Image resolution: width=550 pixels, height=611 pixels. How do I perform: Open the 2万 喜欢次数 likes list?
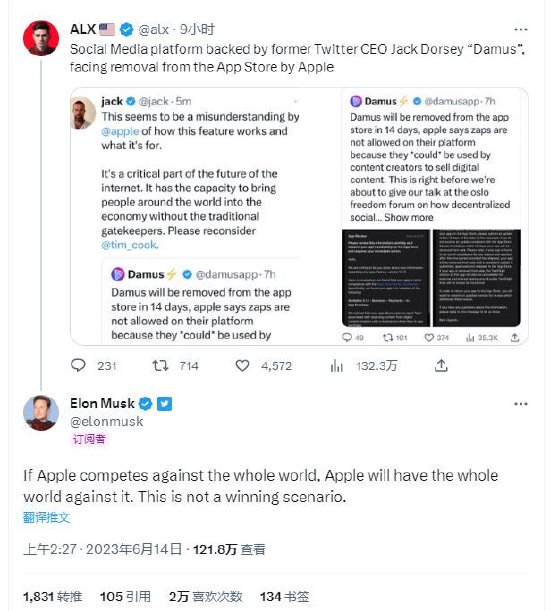[x=205, y=596]
